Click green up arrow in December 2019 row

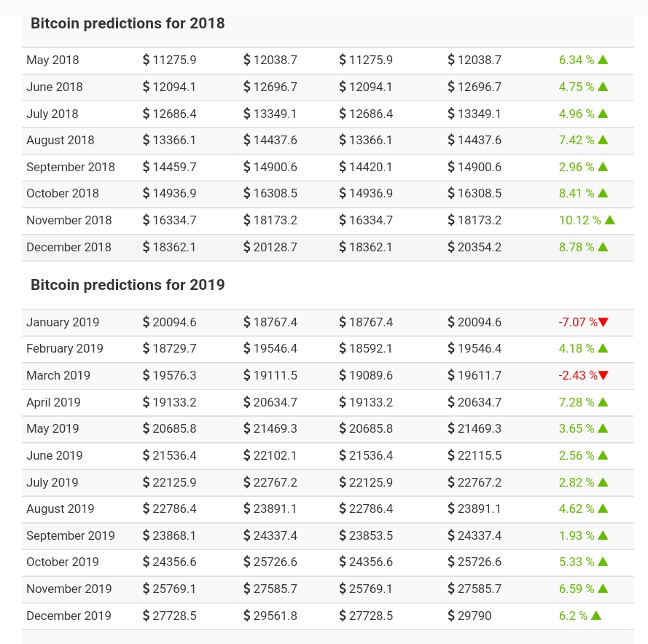pyautogui.click(x=596, y=616)
